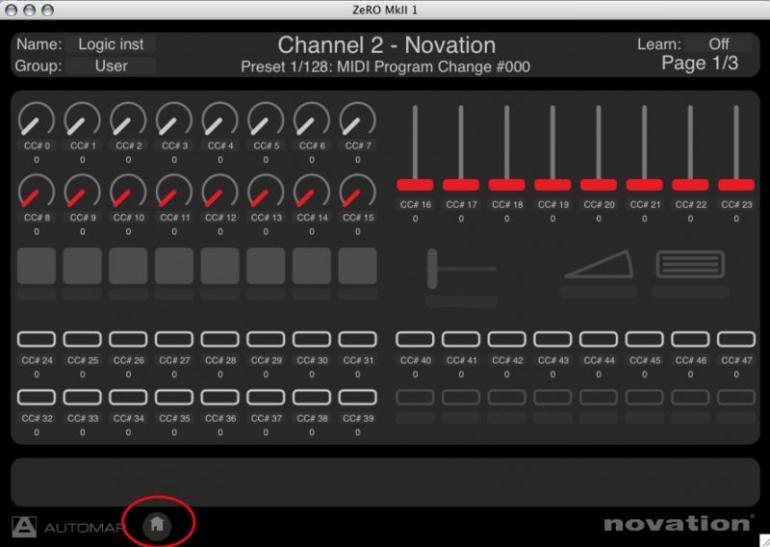Select the CC# 7 rotary knob
770x547 pixels.
point(358,119)
